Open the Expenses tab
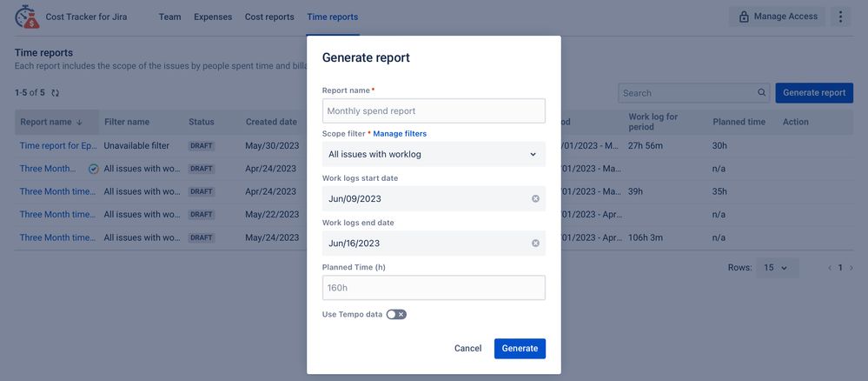Image resolution: width=868 pixels, height=381 pixels. pos(213,17)
